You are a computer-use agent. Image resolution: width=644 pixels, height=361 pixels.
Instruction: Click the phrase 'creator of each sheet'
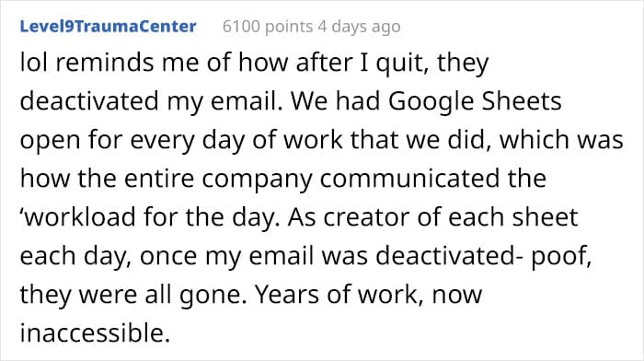(x=451, y=217)
